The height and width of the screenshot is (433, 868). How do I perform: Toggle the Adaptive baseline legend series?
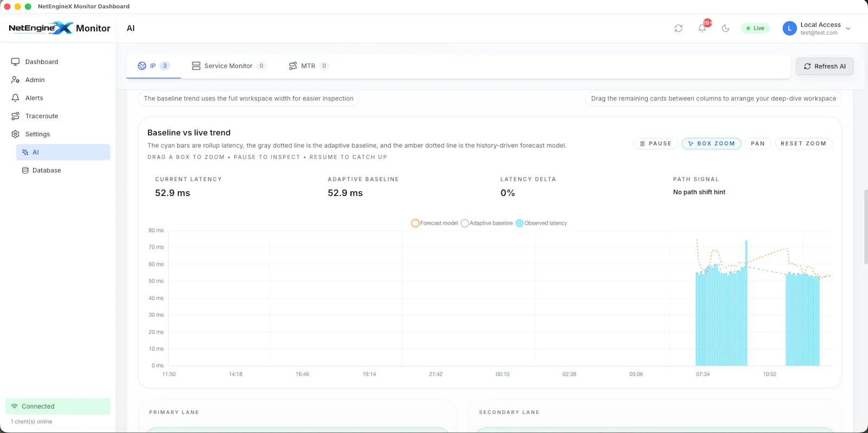(487, 223)
